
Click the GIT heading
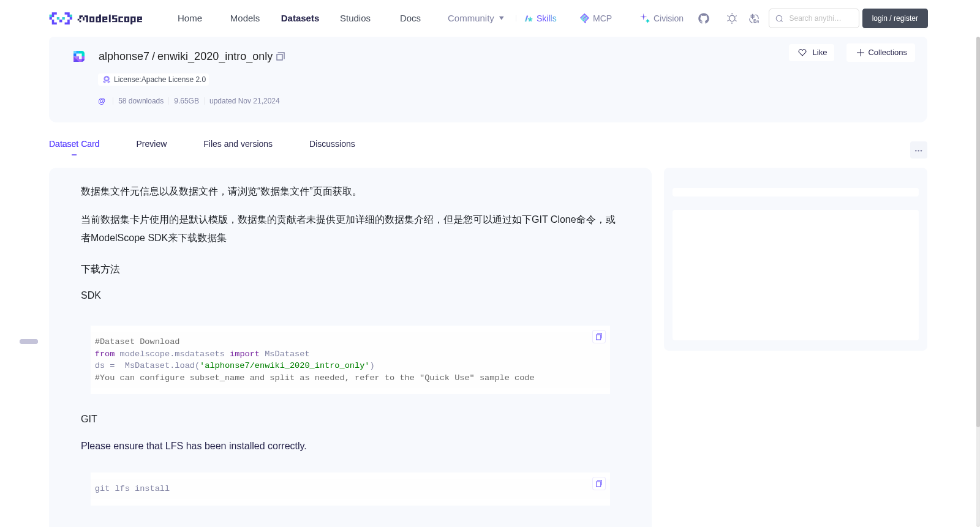point(89,419)
